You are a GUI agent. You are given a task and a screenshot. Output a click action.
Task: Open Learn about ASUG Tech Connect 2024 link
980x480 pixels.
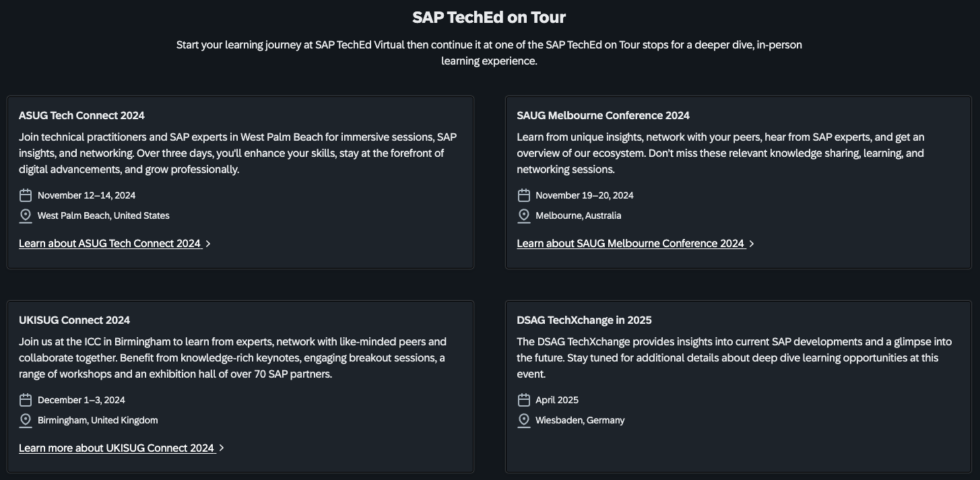coord(110,243)
